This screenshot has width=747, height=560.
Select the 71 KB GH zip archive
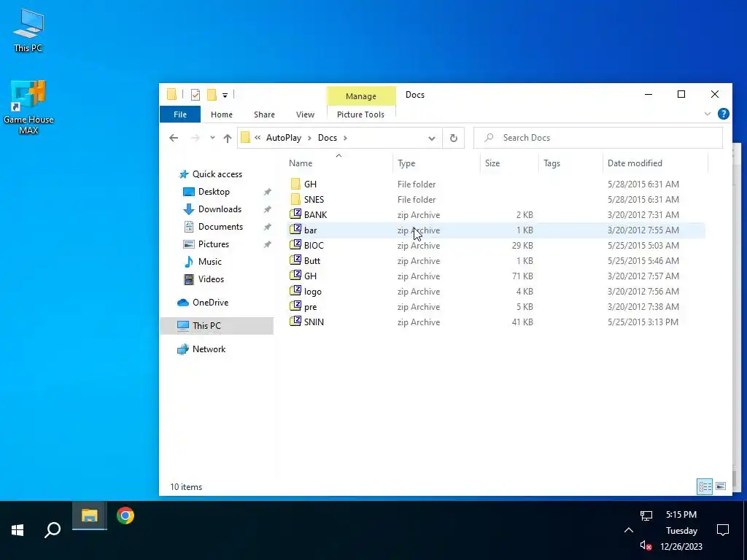pos(496,276)
